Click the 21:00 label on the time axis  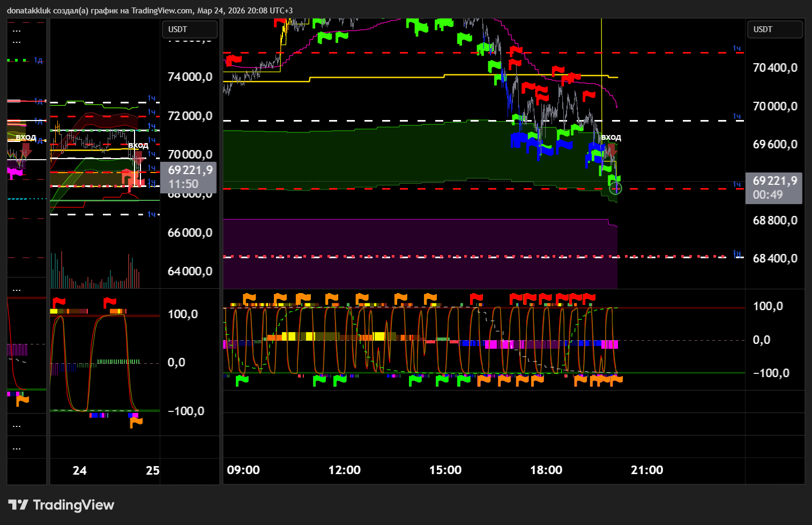pyautogui.click(x=646, y=470)
